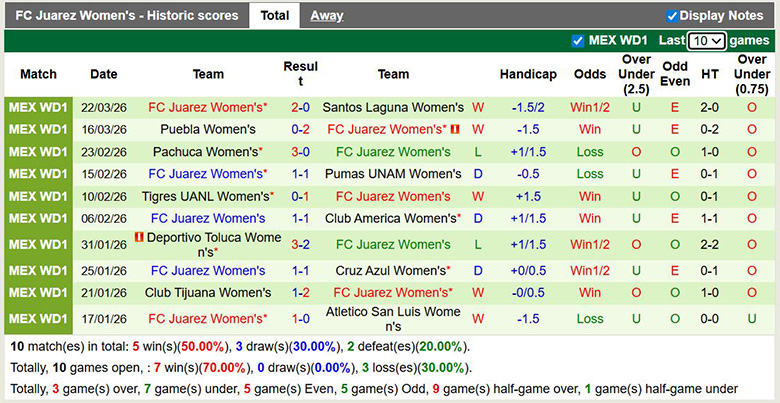Image resolution: width=780 pixels, height=403 pixels.
Task: Click Club America Women's team link
Action: [391, 218]
